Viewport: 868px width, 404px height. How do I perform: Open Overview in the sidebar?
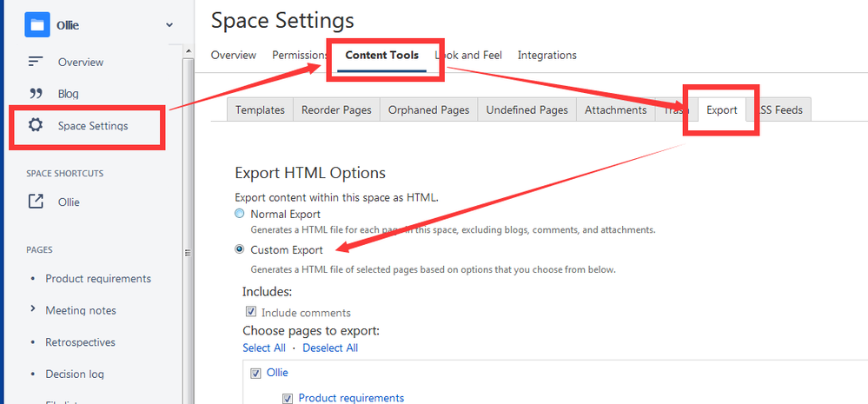81,62
